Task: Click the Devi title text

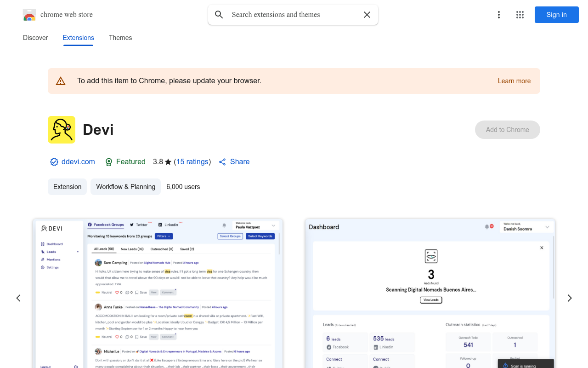Action: (x=98, y=130)
